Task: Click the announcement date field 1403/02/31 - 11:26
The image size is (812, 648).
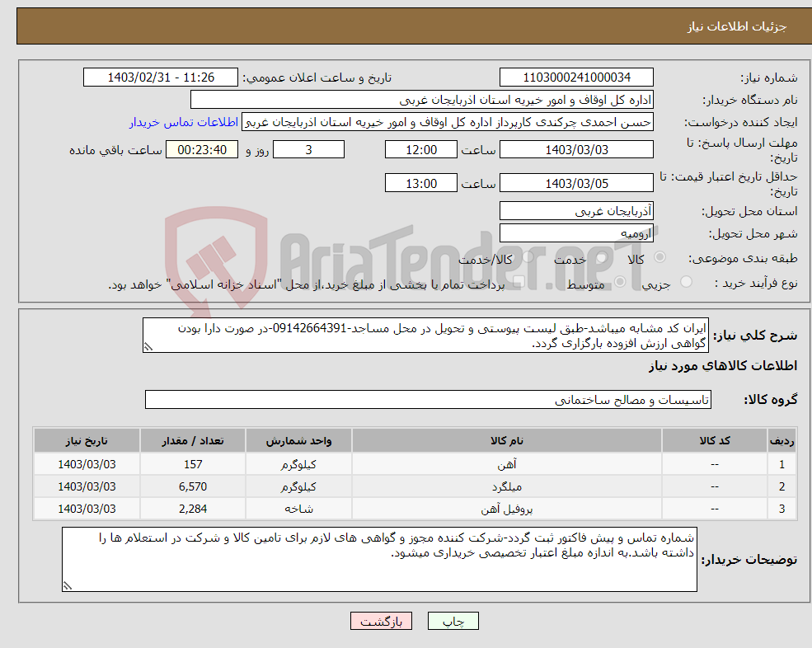Action: [x=161, y=77]
